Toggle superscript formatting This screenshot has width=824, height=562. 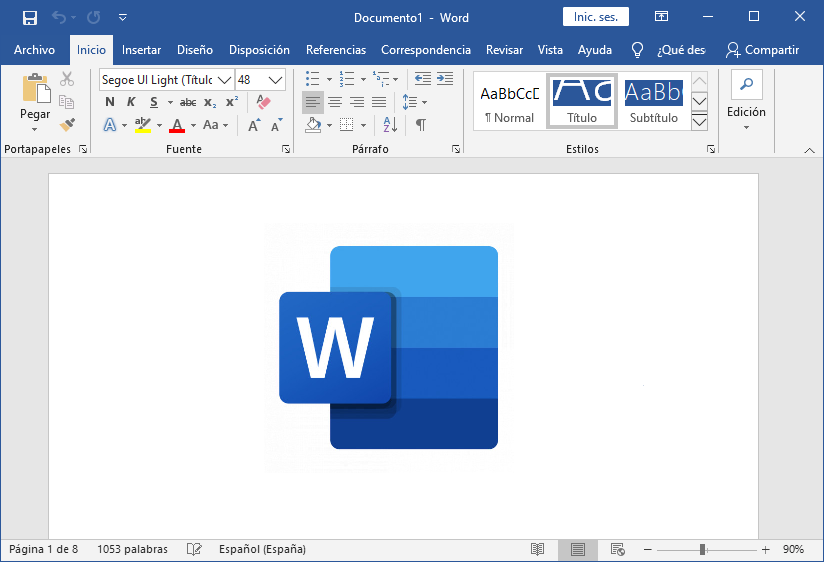pos(232,102)
